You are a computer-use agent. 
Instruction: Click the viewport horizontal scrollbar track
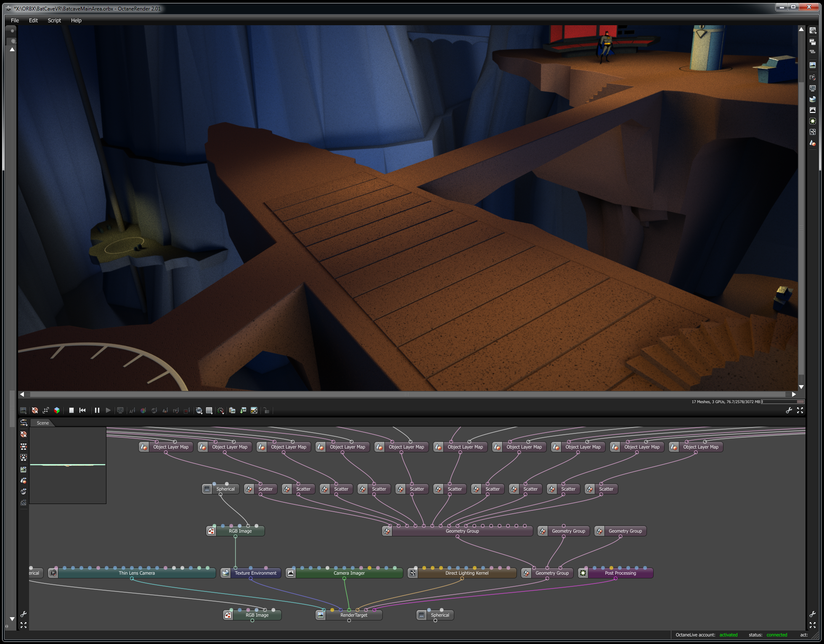[x=407, y=394]
